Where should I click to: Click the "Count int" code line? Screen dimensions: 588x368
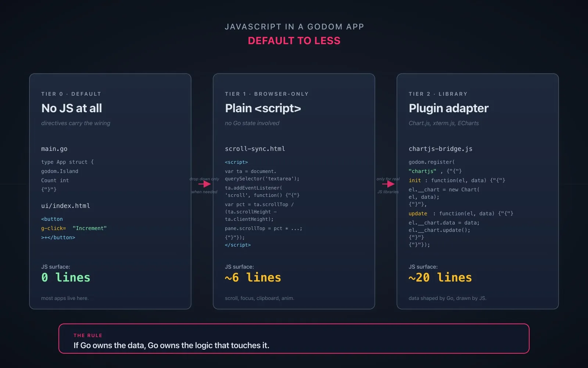(x=55, y=180)
